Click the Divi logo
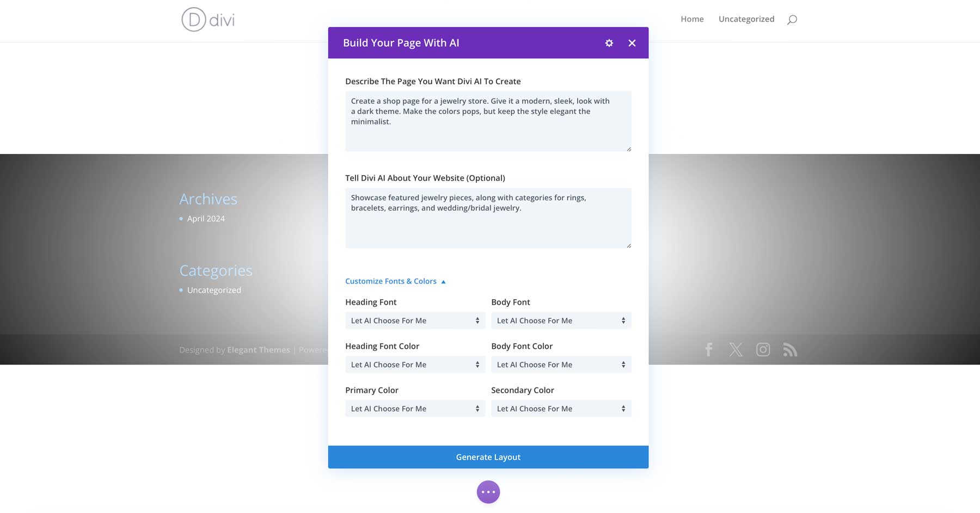Viewport: 980px width, 513px height. pos(207,20)
